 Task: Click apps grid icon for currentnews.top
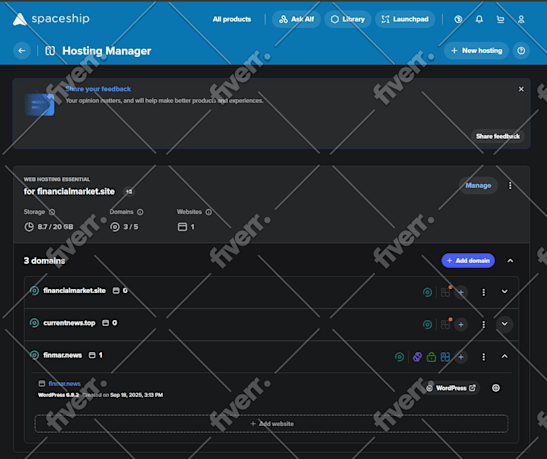tap(445, 324)
